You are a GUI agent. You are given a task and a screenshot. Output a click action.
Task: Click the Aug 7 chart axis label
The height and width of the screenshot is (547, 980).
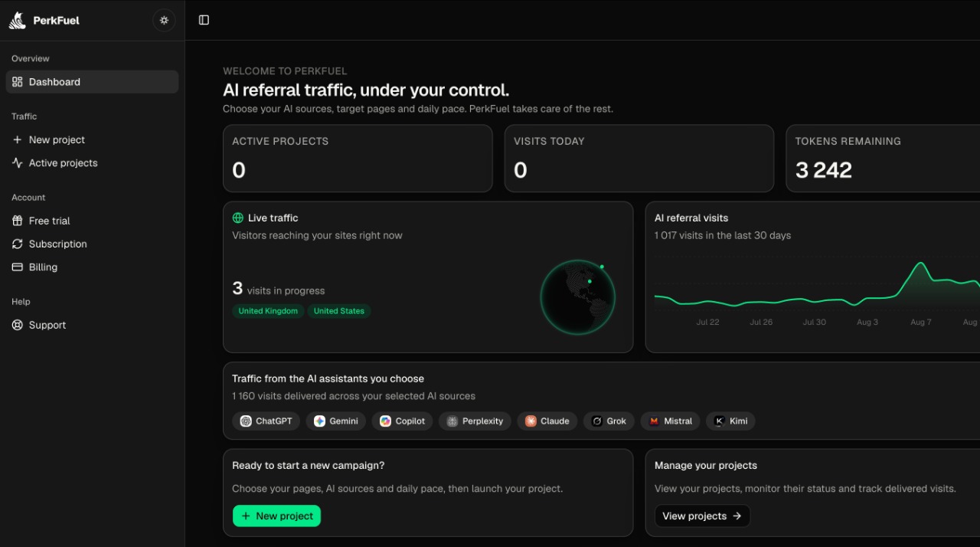pyautogui.click(x=921, y=322)
